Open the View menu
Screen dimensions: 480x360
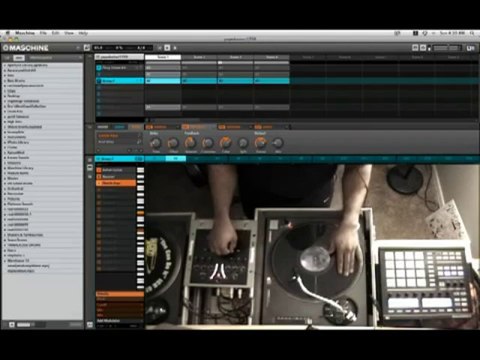(x=69, y=33)
